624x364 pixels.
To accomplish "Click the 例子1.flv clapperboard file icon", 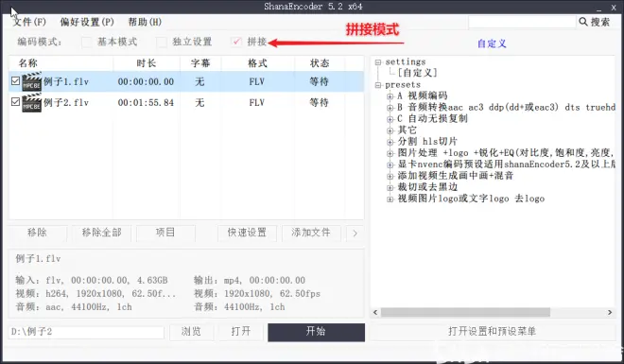I will pyautogui.click(x=32, y=81).
